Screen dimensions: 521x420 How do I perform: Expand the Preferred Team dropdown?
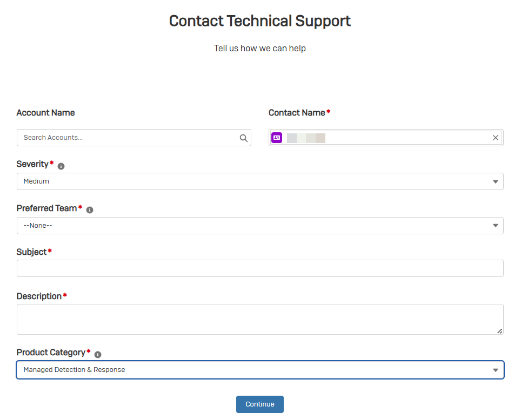[259, 226]
